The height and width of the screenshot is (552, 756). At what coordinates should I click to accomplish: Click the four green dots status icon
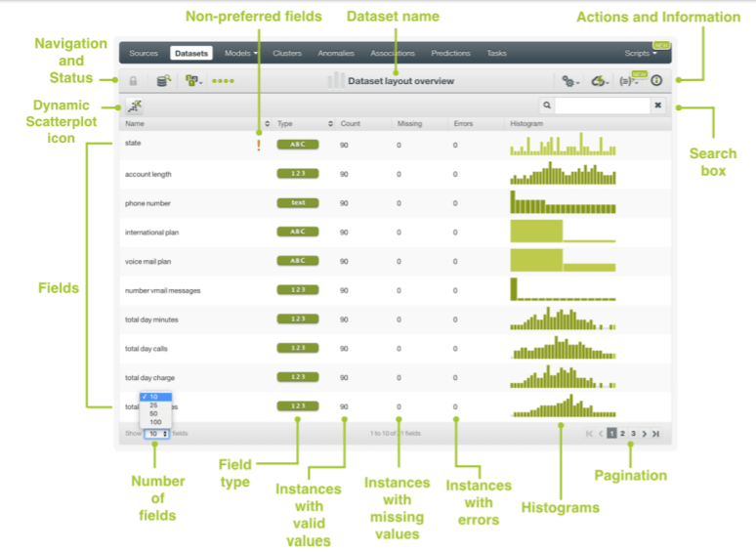pyautogui.click(x=224, y=80)
